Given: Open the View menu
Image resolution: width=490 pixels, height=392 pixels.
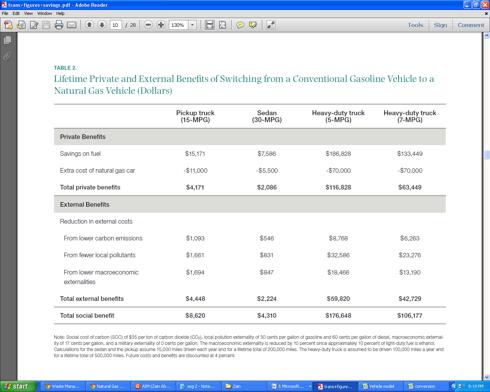Looking at the screenshot, I should (x=28, y=13).
